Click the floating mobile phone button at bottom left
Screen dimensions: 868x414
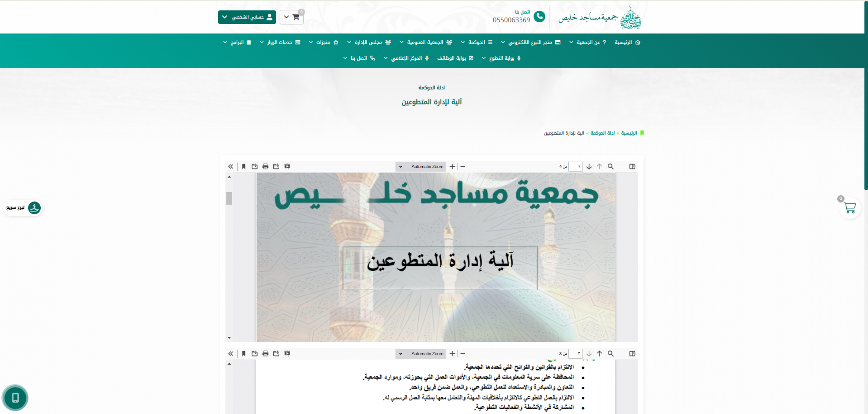15,398
